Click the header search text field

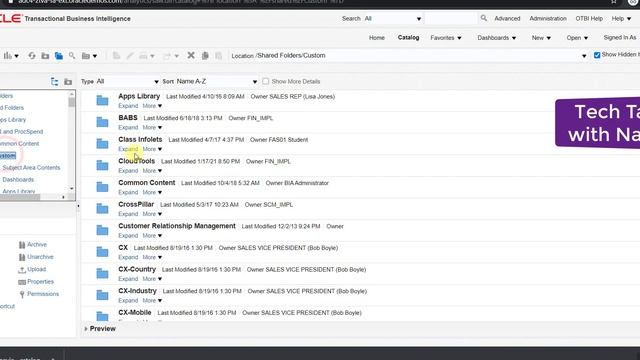tap(451, 18)
